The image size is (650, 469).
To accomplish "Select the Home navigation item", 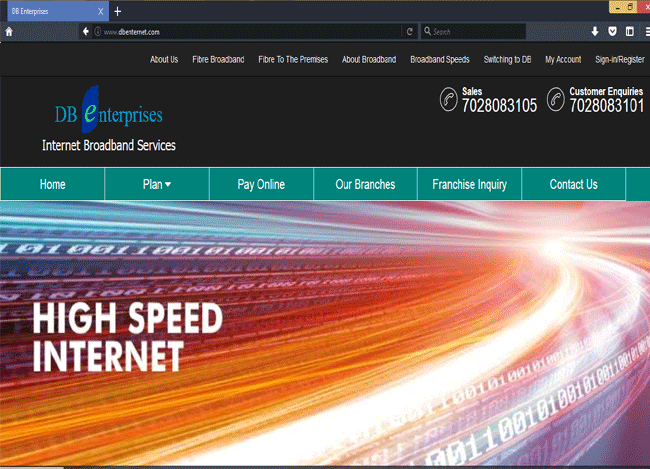I will pos(52,184).
